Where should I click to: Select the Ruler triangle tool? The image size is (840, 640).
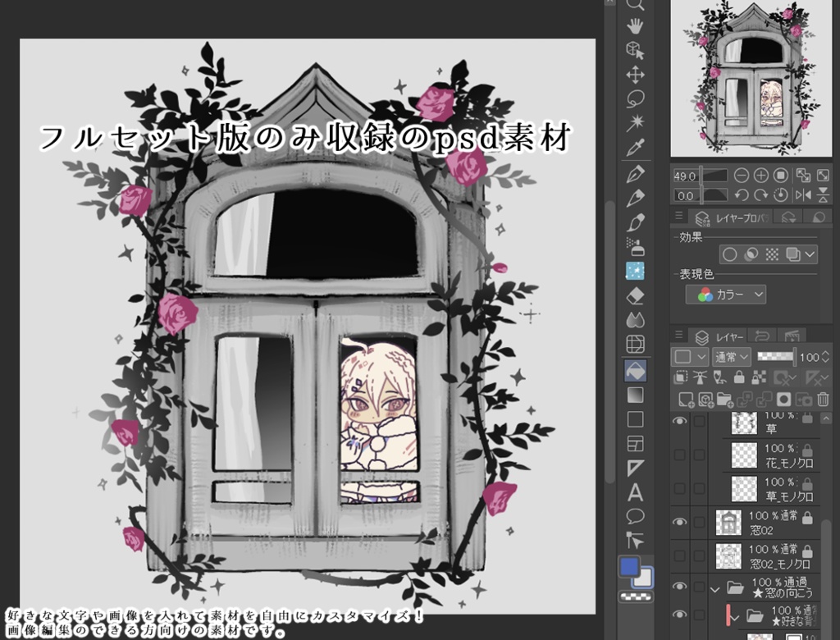coord(636,468)
